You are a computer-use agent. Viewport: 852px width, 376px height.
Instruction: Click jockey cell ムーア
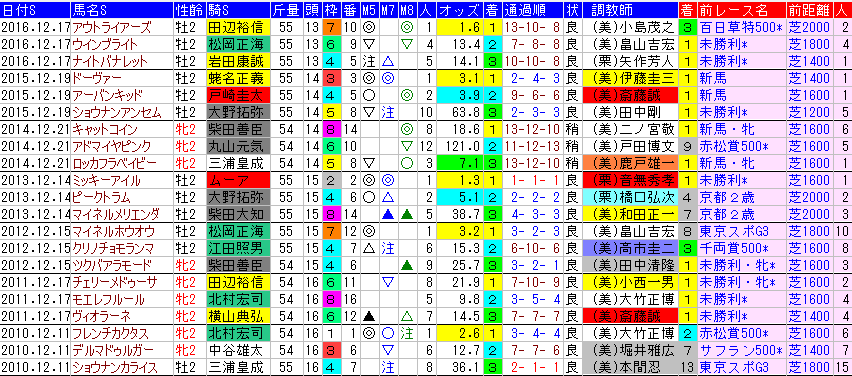coord(238,181)
